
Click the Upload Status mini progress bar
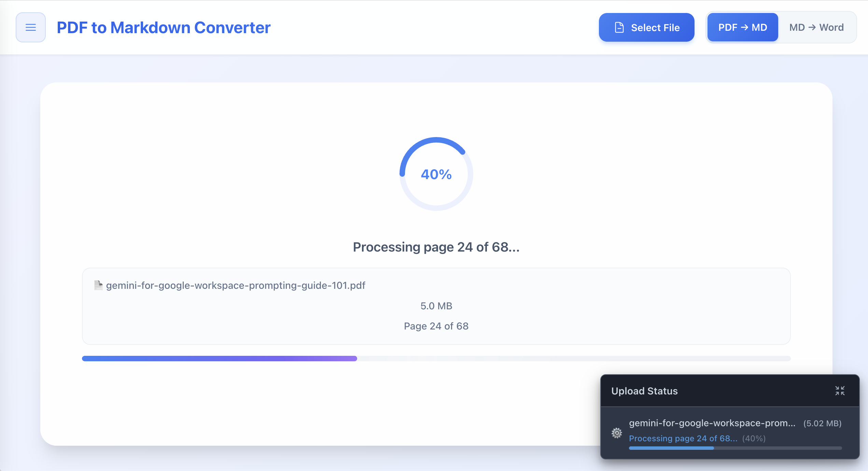[x=735, y=448]
